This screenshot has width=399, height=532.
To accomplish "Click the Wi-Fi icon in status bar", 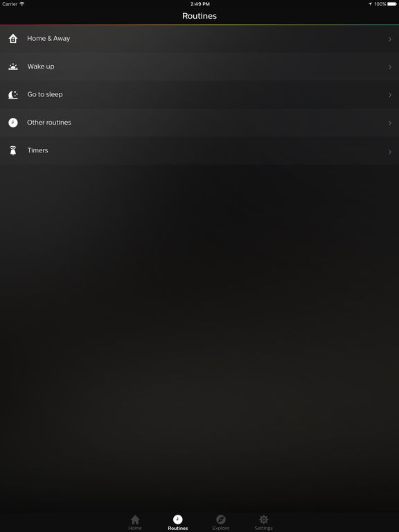I will [x=22, y=3].
